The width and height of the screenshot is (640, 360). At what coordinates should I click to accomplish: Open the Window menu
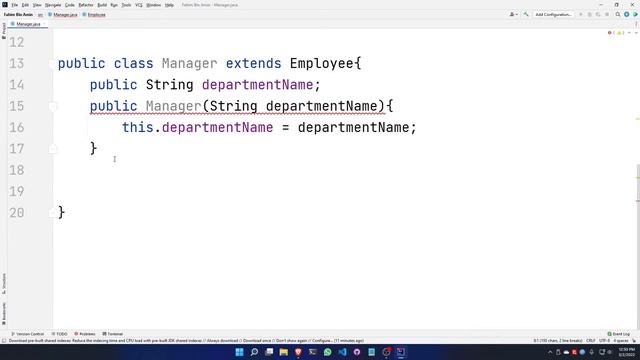153,5
